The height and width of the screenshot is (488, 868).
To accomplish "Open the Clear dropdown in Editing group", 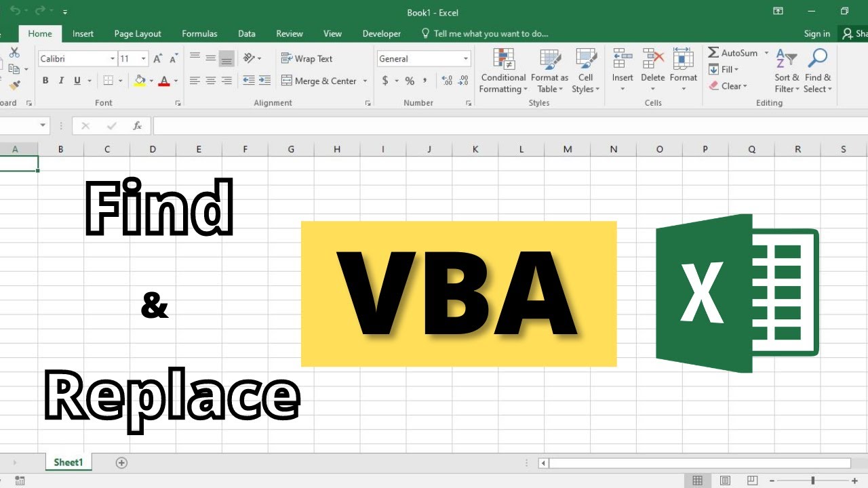I will tap(728, 86).
